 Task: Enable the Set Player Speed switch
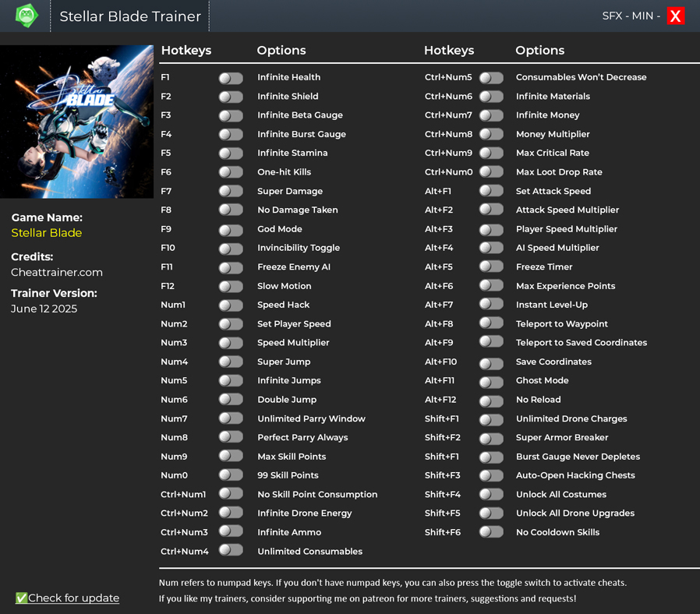click(x=231, y=324)
